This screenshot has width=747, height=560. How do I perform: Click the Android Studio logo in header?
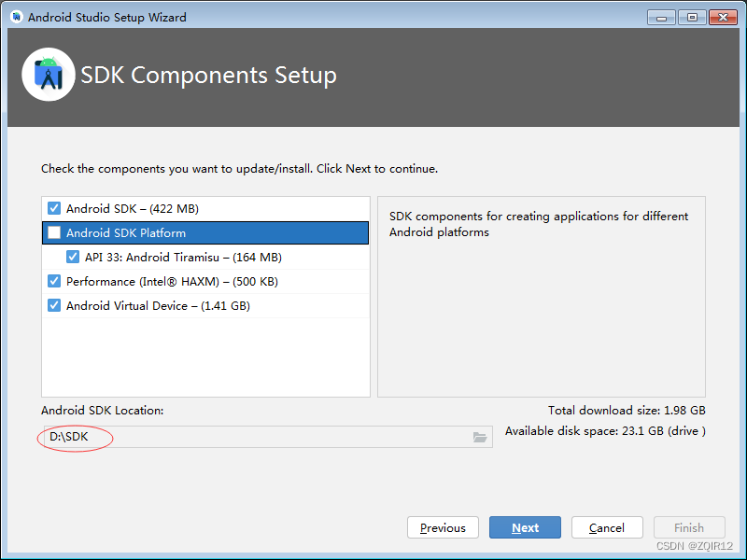point(49,75)
